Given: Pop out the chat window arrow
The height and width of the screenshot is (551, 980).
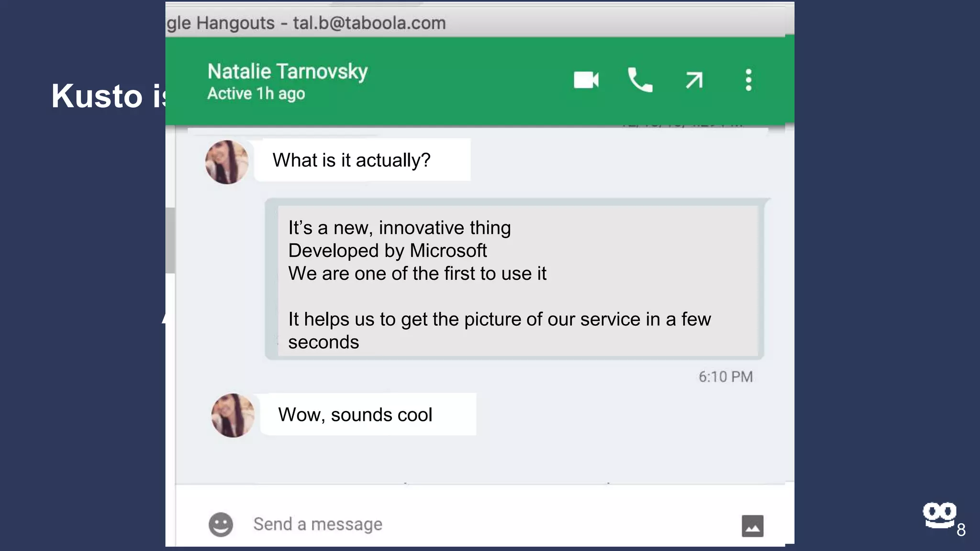Looking at the screenshot, I should 694,80.
